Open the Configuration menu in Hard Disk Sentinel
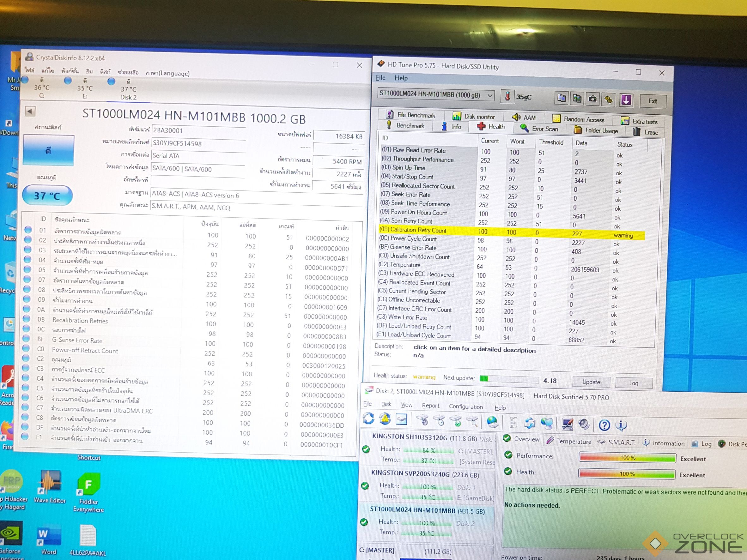The image size is (747, 560). (466, 407)
